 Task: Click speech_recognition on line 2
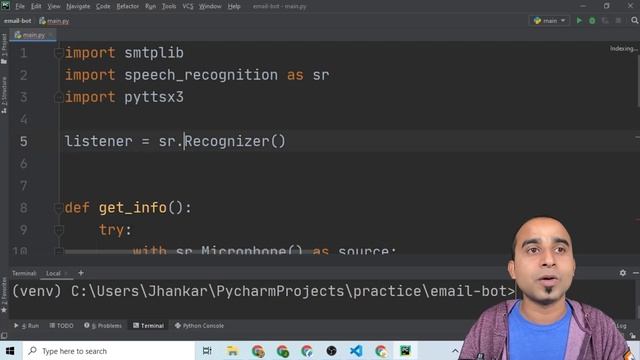[x=201, y=75]
